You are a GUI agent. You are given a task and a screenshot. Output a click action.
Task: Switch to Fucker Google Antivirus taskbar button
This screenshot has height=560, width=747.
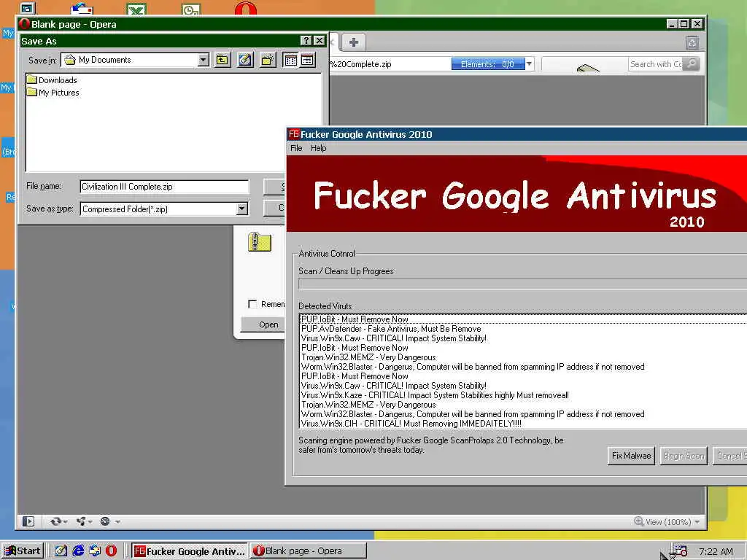coord(189,551)
